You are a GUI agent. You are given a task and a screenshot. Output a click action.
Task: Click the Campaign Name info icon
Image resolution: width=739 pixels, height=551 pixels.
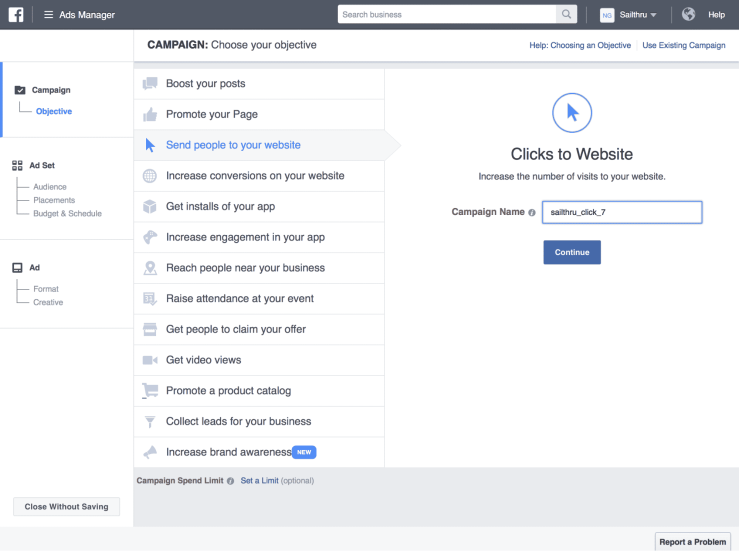point(531,213)
